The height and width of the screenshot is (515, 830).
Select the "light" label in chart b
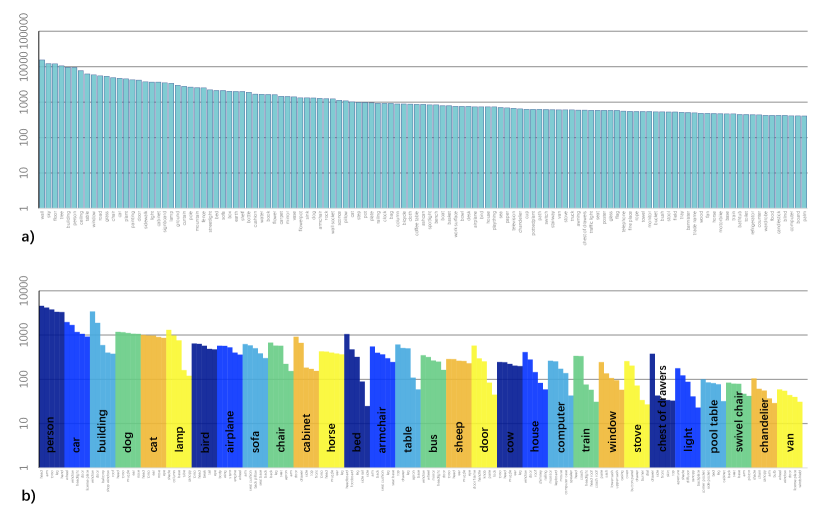tap(688, 440)
